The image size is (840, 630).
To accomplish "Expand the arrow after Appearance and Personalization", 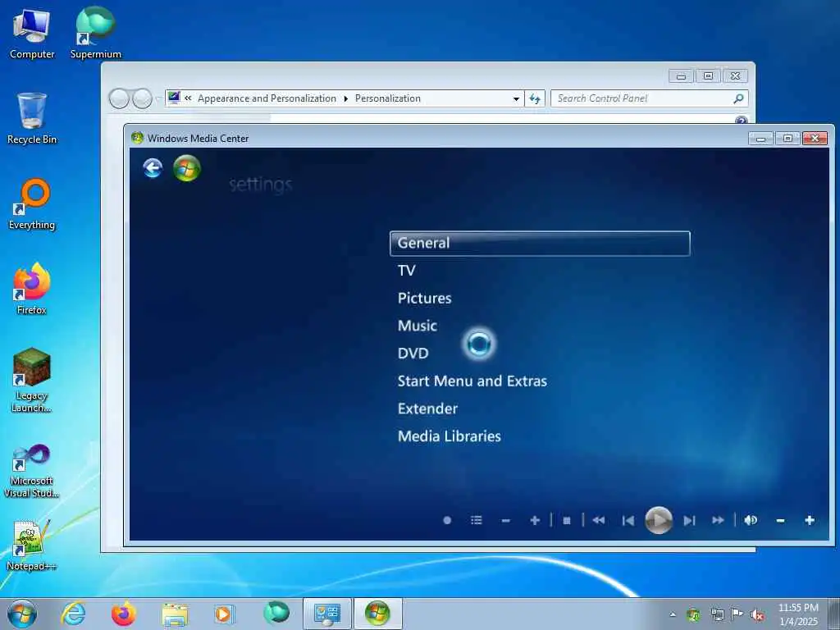I will point(345,98).
